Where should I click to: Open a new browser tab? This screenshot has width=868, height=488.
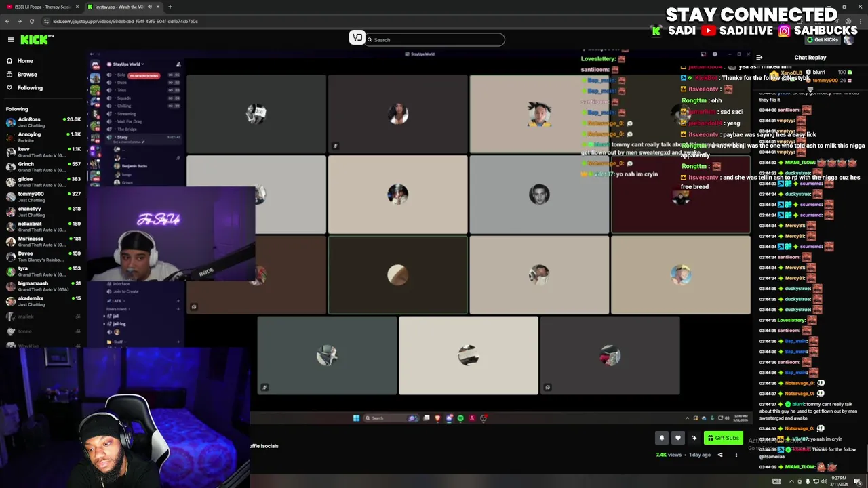tap(170, 7)
